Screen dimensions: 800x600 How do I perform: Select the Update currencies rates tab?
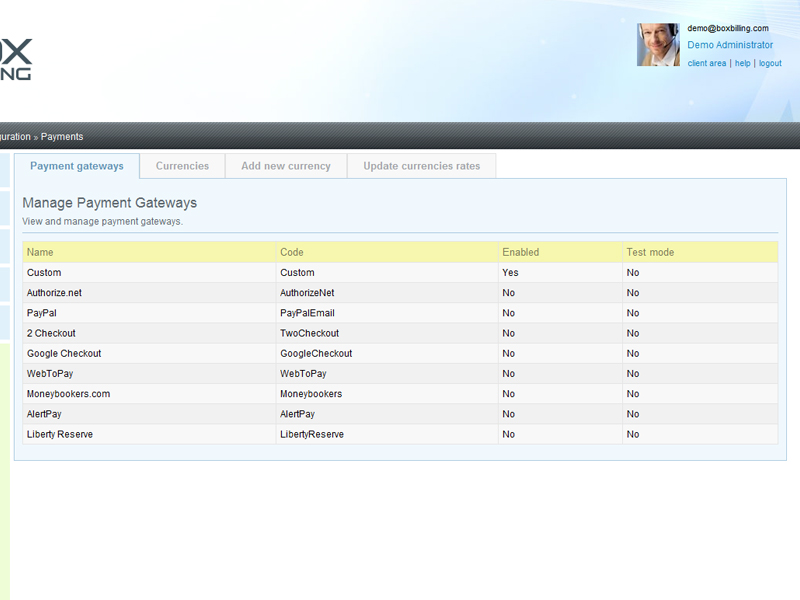[421, 166]
